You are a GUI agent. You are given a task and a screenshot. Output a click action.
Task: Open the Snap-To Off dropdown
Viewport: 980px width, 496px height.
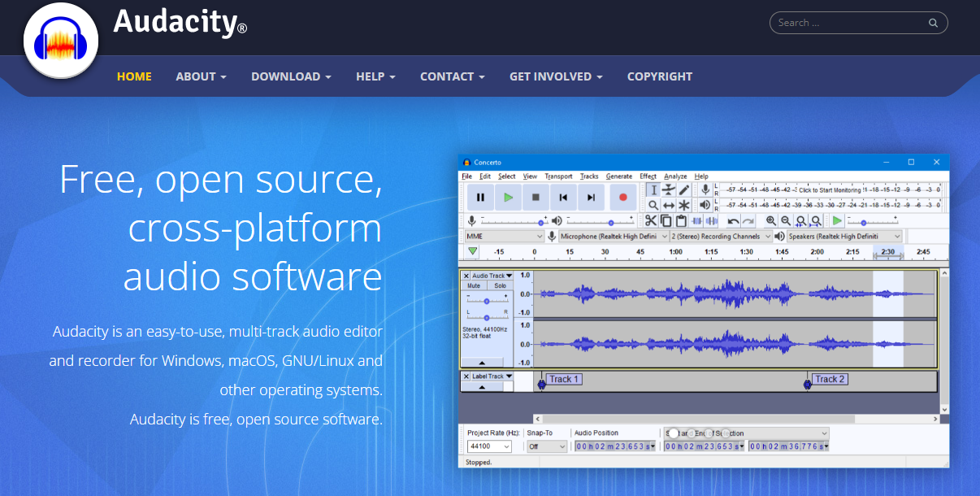[x=547, y=446]
